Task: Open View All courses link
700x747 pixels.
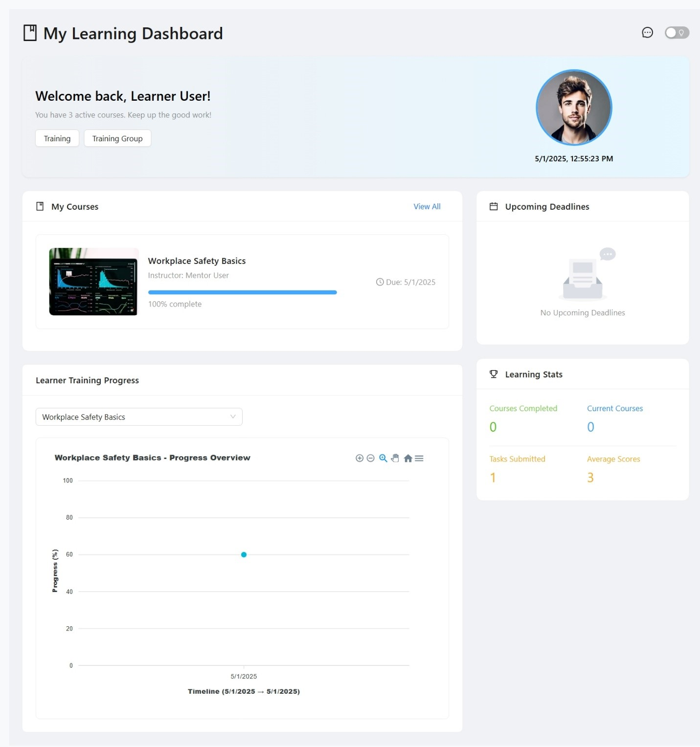Action: pyautogui.click(x=427, y=206)
